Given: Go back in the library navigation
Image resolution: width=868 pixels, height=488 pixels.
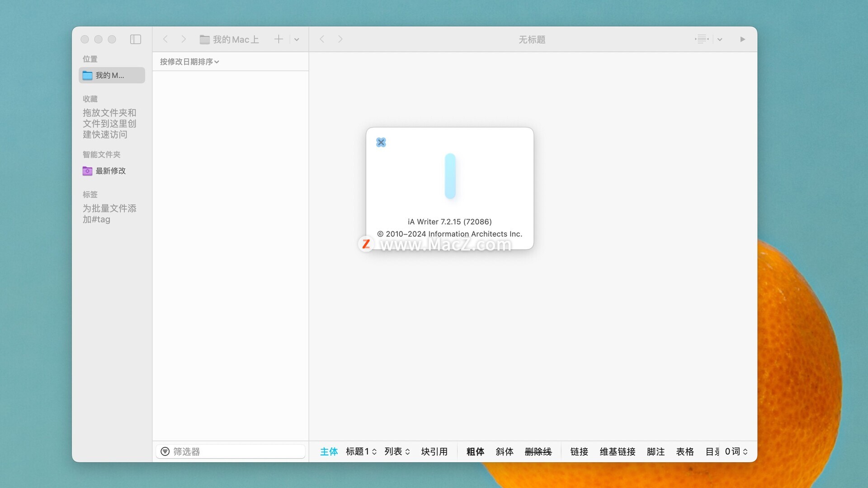Looking at the screenshot, I should pyautogui.click(x=165, y=39).
